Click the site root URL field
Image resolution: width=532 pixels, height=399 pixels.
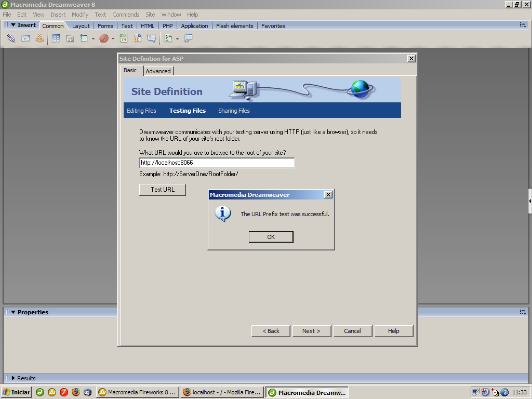point(217,163)
